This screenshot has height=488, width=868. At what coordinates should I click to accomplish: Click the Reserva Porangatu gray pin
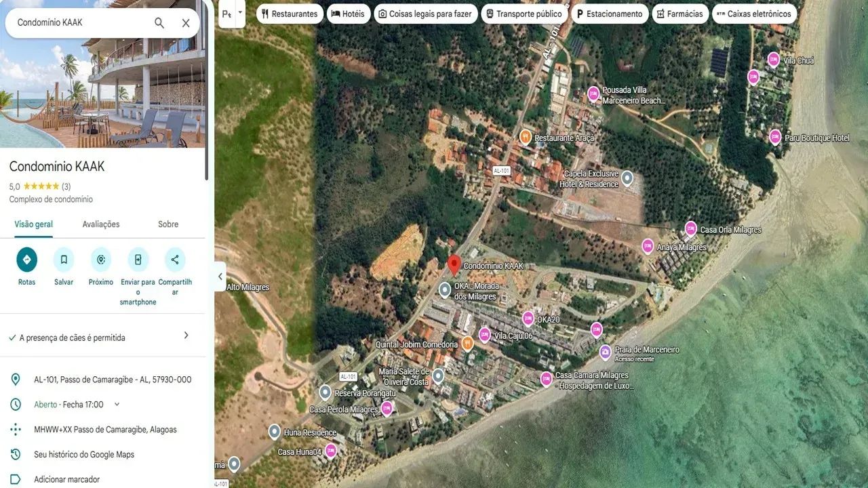325,392
